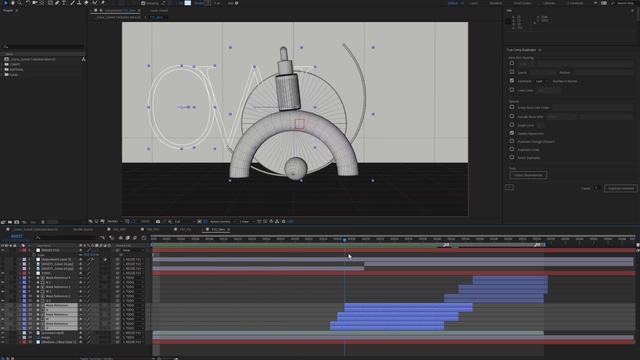Expand the COMPS folder
The image size is (640, 360).
point(2,64)
